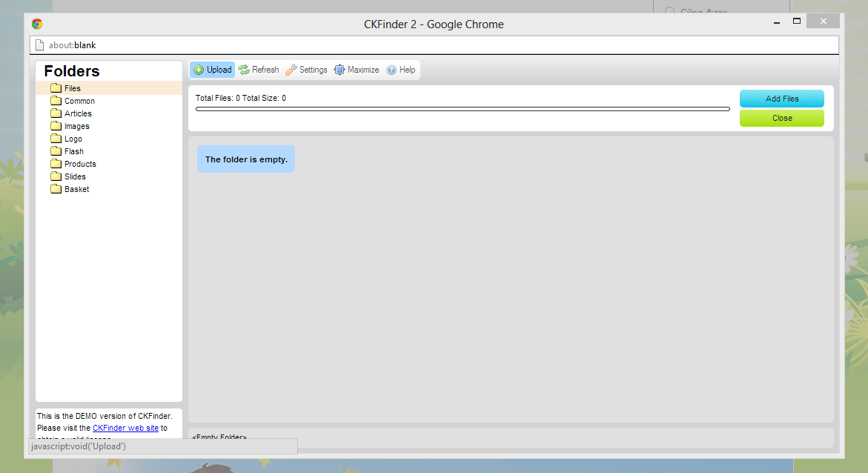Click the Images folder icon
The height and width of the screenshot is (473, 868).
(x=56, y=126)
